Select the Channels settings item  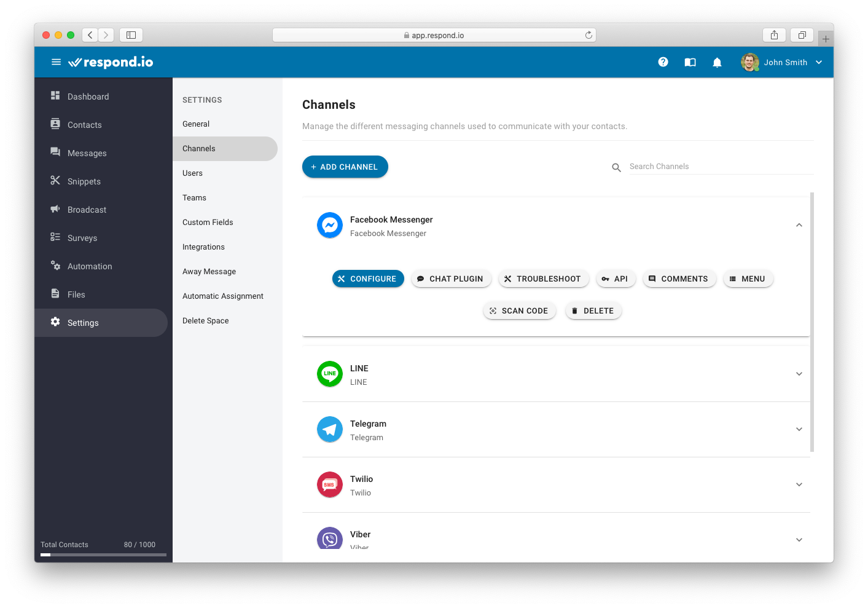[x=225, y=149]
